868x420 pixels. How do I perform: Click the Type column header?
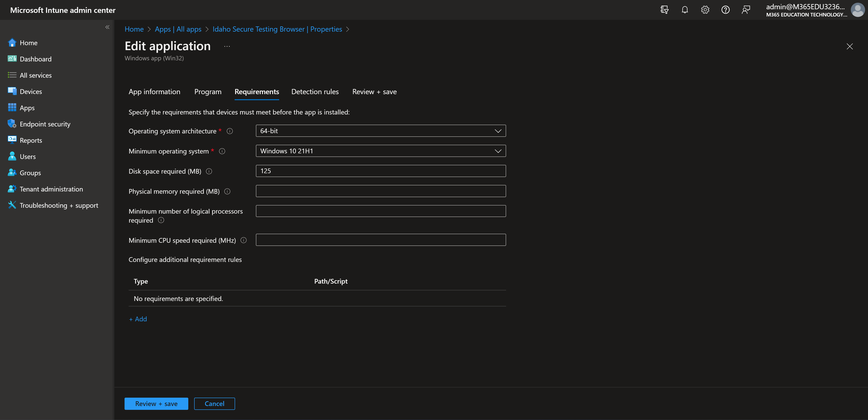click(x=141, y=281)
